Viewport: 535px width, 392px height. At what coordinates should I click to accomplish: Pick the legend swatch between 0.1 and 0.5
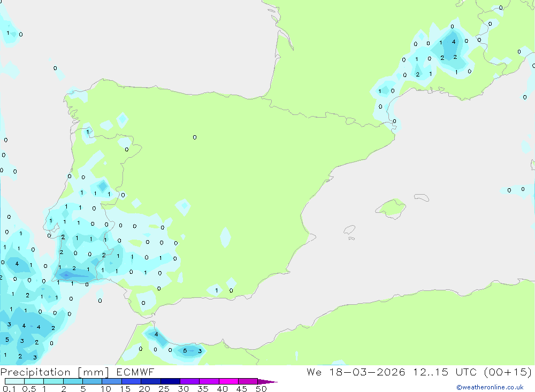click(15, 381)
